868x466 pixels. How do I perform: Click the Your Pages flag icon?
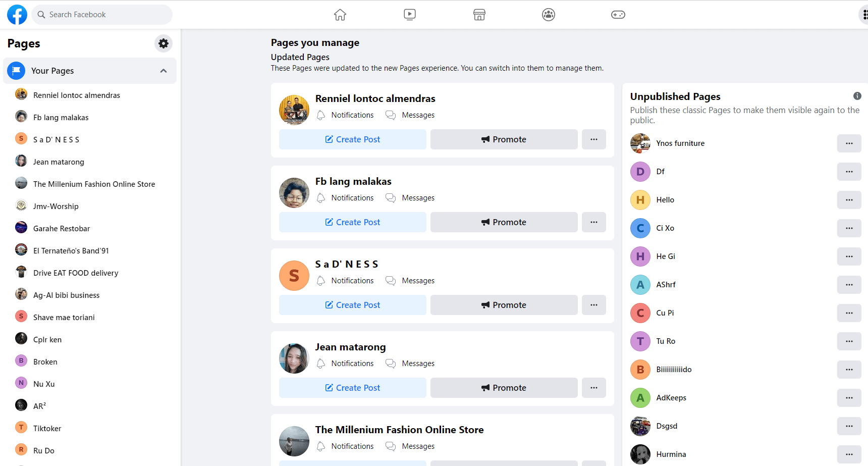click(16, 71)
